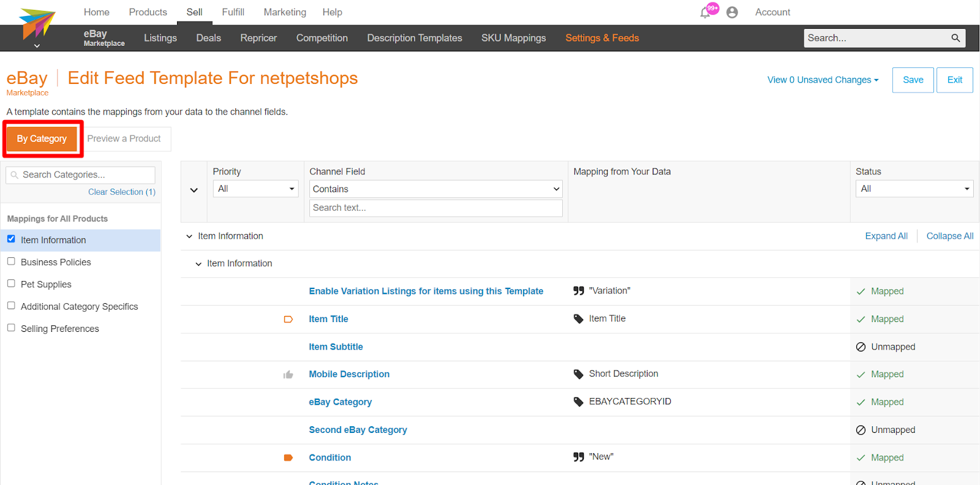The width and height of the screenshot is (980, 485).
Task: Click the mapped checkmark on Item Title row
Action: click(861, 319)
